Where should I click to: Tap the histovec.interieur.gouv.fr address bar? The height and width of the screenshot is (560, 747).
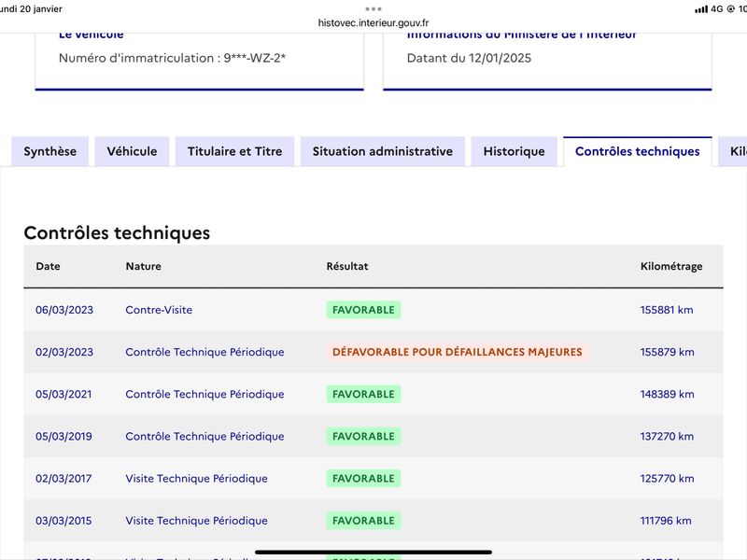click(x=373, y=22)
